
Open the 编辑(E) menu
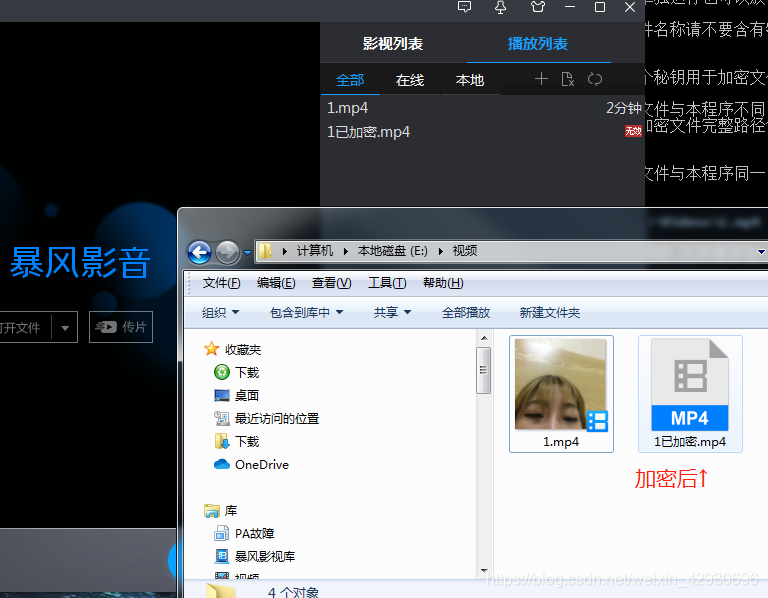(276, 283)
